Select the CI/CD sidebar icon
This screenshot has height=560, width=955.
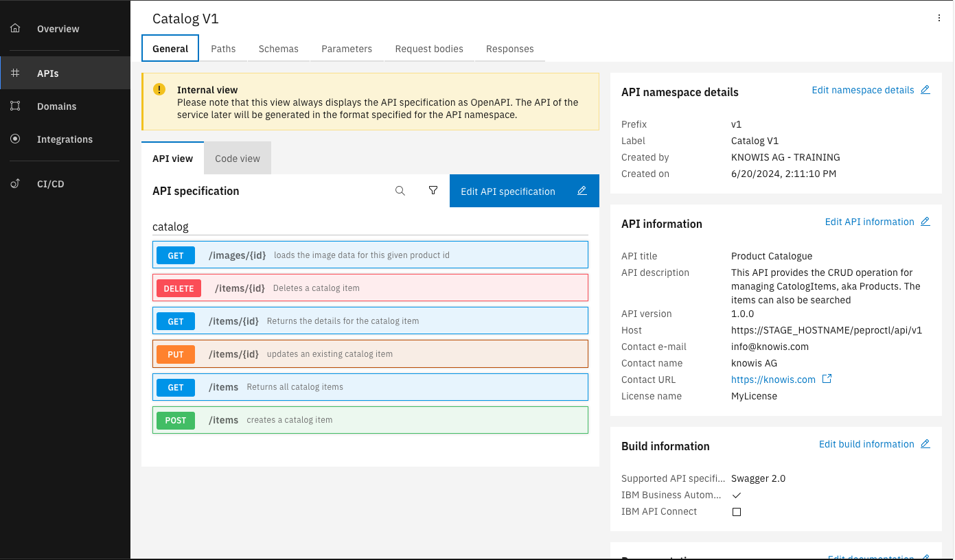coord(15,183)
